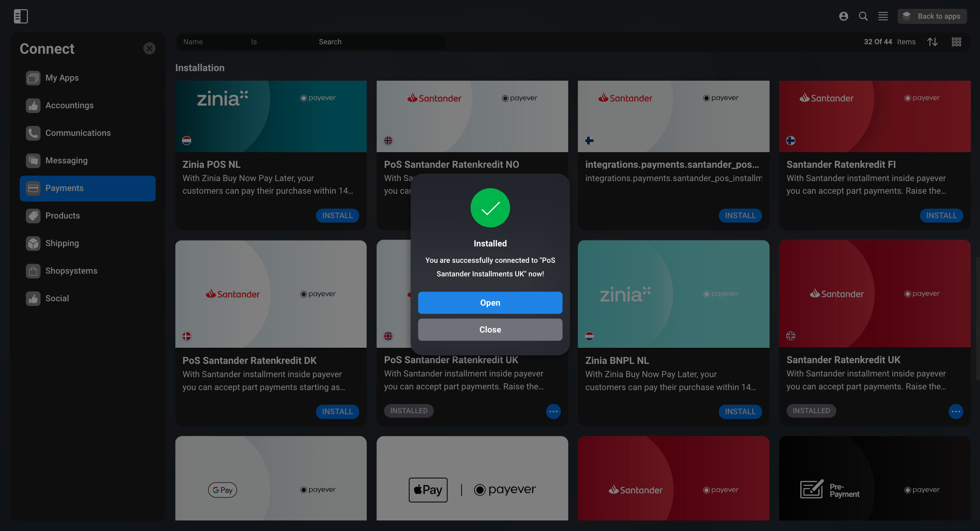
Task: Click the Finland flag on Santander Ratenkredit FI
Action: (x=791, y=141)
